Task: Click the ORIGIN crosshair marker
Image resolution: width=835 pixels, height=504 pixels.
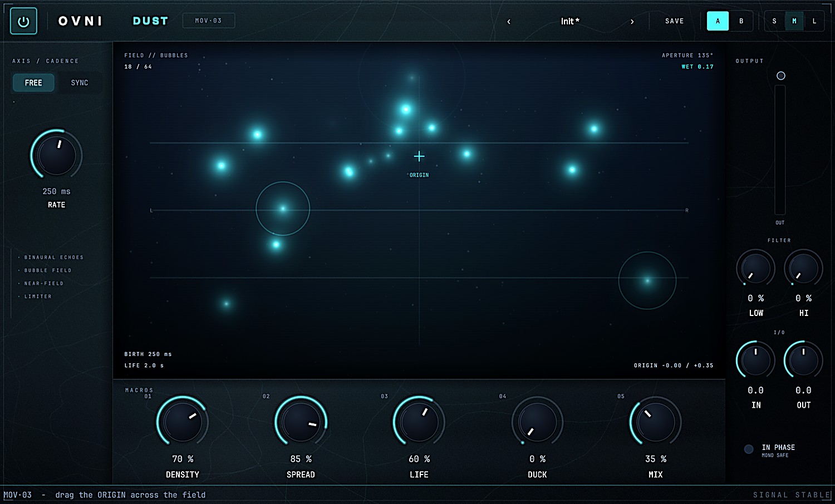Action: [x=419, y=156]
